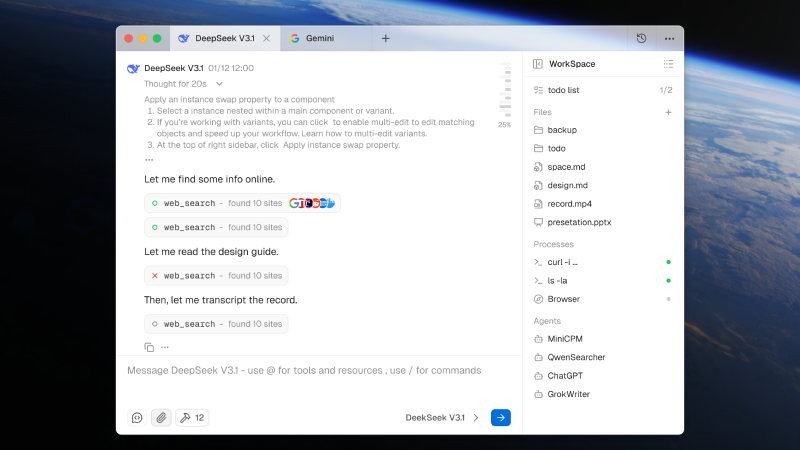800x450 pixels.
Task: Attach a file with paperclip icon
Action: click(x=161, y=418)
